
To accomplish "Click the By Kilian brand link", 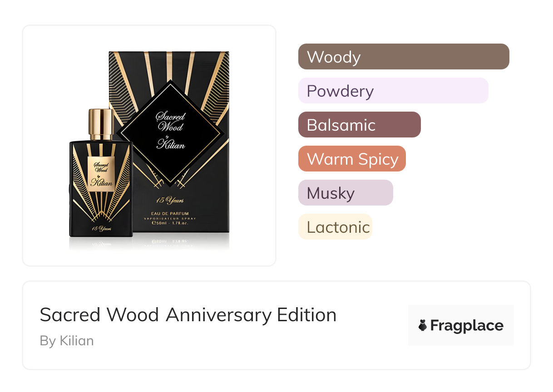I will tap(67, 341).
